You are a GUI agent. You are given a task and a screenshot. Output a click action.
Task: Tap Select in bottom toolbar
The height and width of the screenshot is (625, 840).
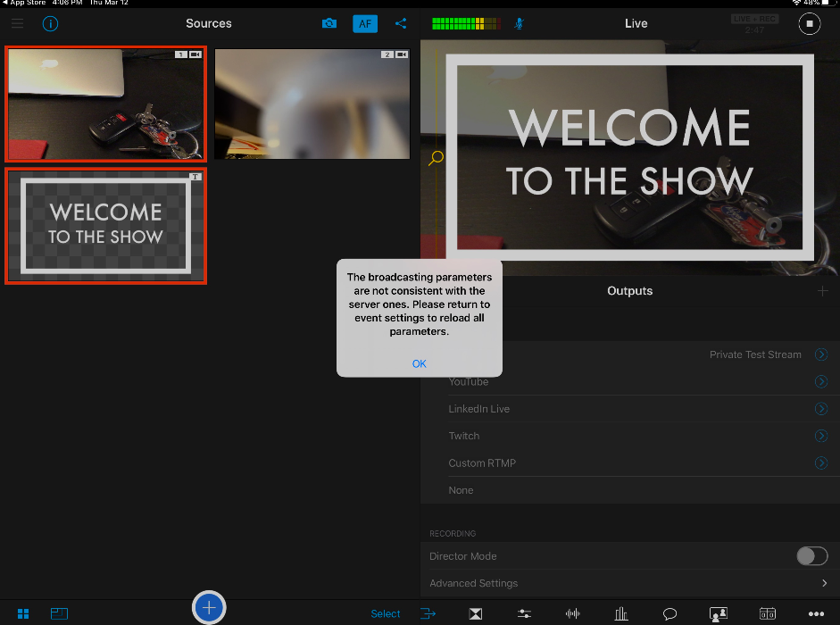[386, 613]
